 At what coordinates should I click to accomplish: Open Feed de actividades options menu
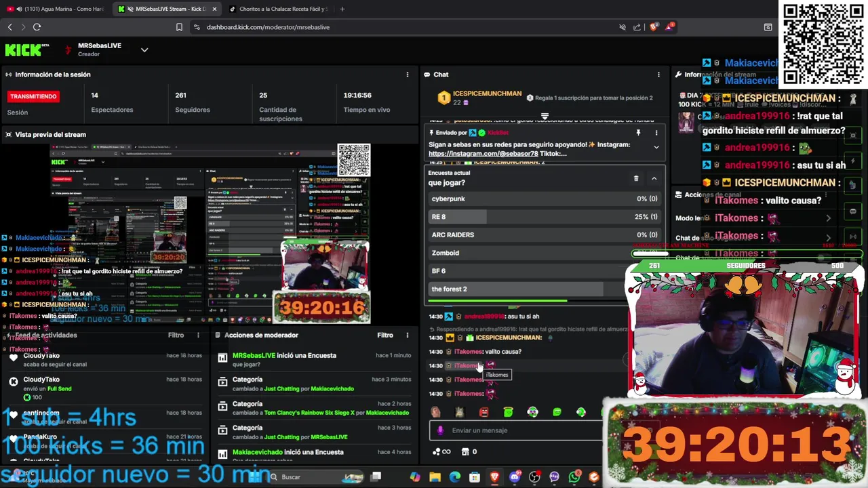click(x=198, y=335)
